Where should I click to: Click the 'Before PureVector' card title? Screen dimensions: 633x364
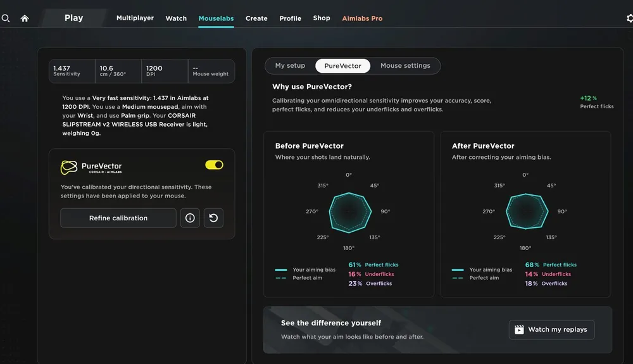point(310,146)
